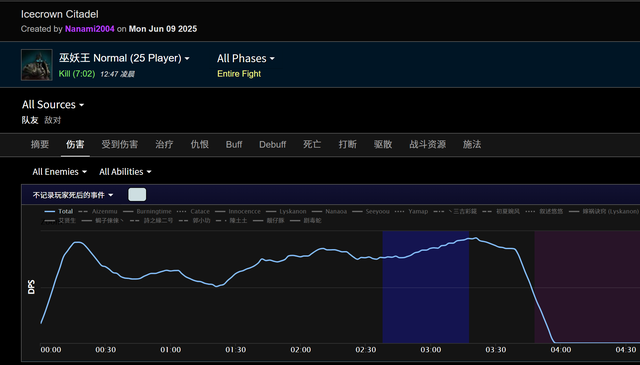Switch to the 治疗 tab
Image resolution: width=640 pixels, height=365 pixels.
click(x=164, y=145)
